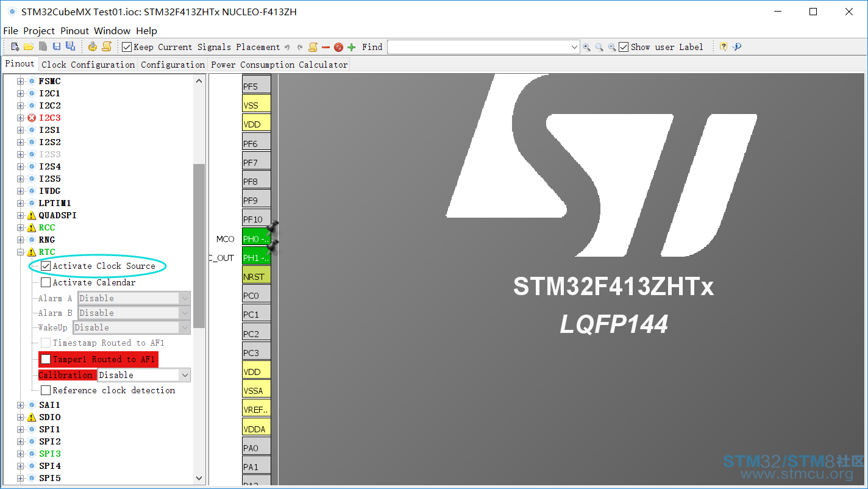868x489 pixels.
Task: Open the WakeUp dropdown
Action: tap(132, 327)
